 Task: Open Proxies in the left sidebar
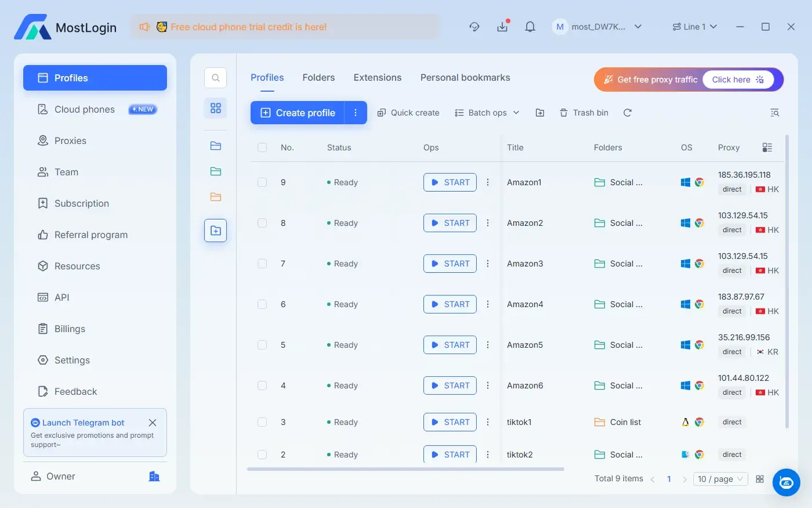click(70, 140)
